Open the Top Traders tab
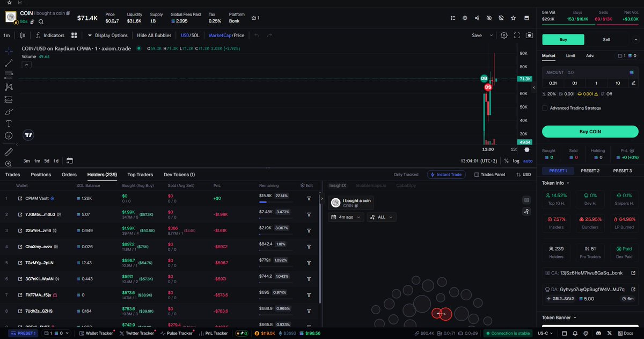644x339 pixels. pos(140,175)
